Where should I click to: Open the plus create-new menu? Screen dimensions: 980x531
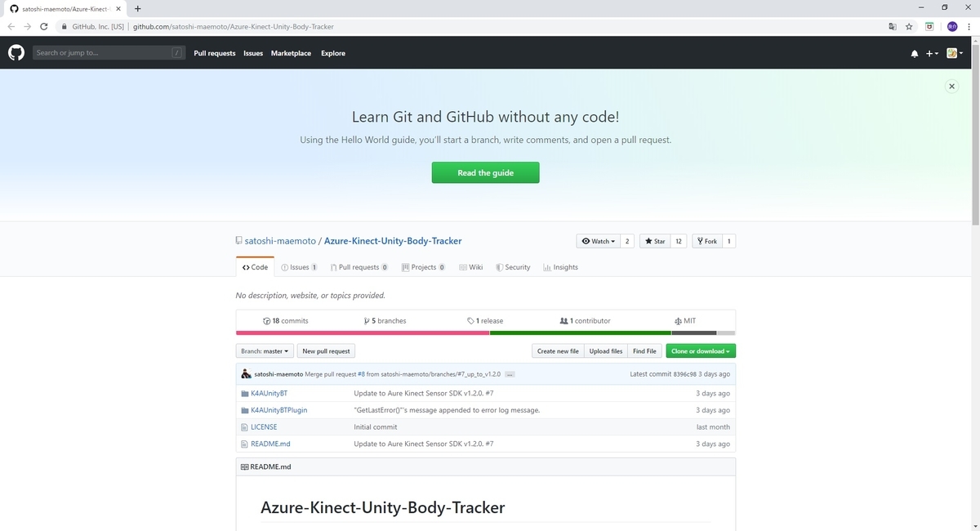tap(932, 54)
